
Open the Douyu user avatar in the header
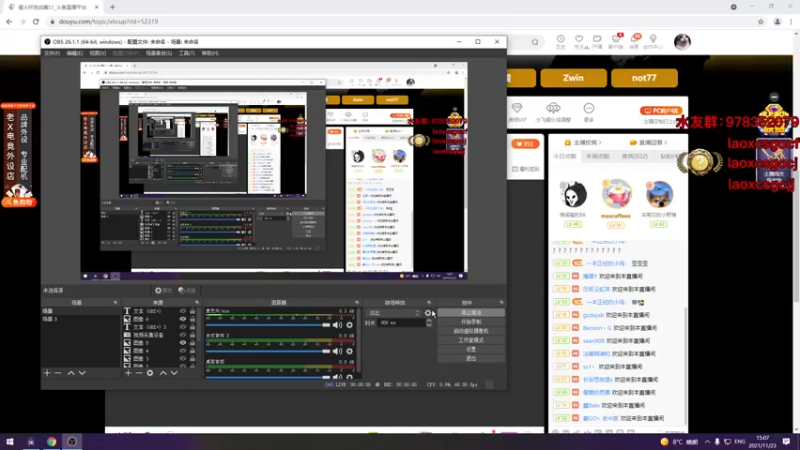pos(682,42)
